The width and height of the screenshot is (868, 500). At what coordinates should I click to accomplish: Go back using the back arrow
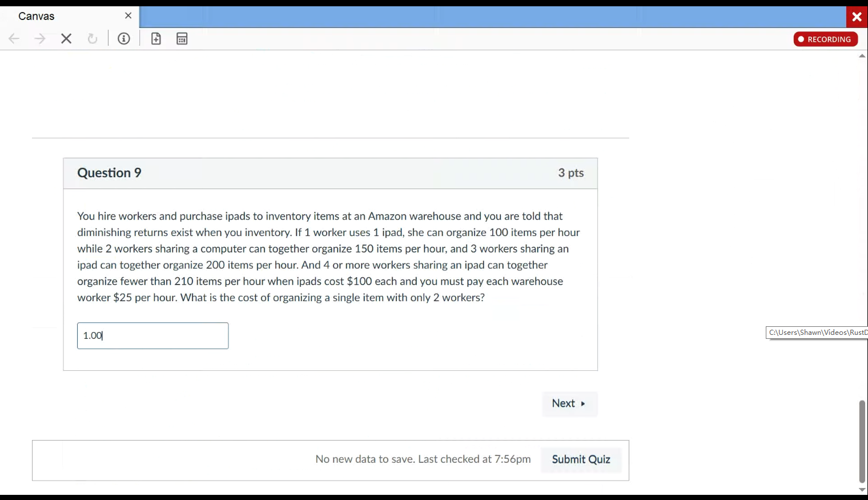pyautogui.click(x=14, y=39)
